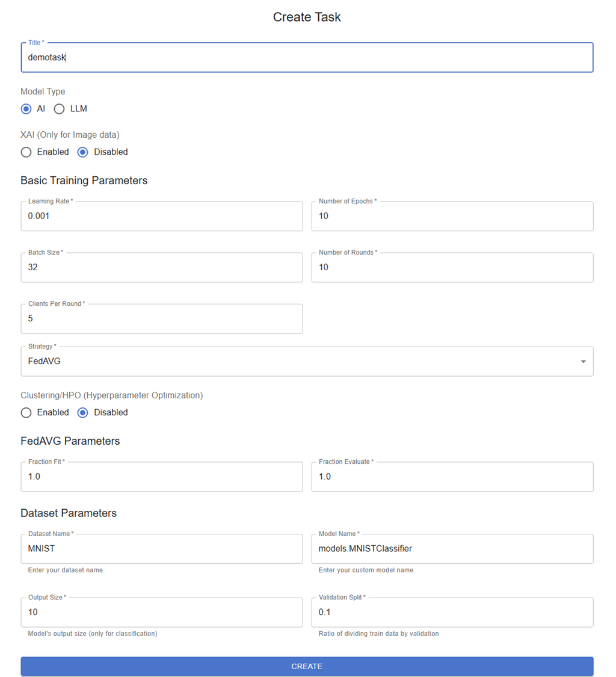This screenshot has height=677, width=616.
Task: Open the Strategy dropdown arrow
Action: coord(583,362)
